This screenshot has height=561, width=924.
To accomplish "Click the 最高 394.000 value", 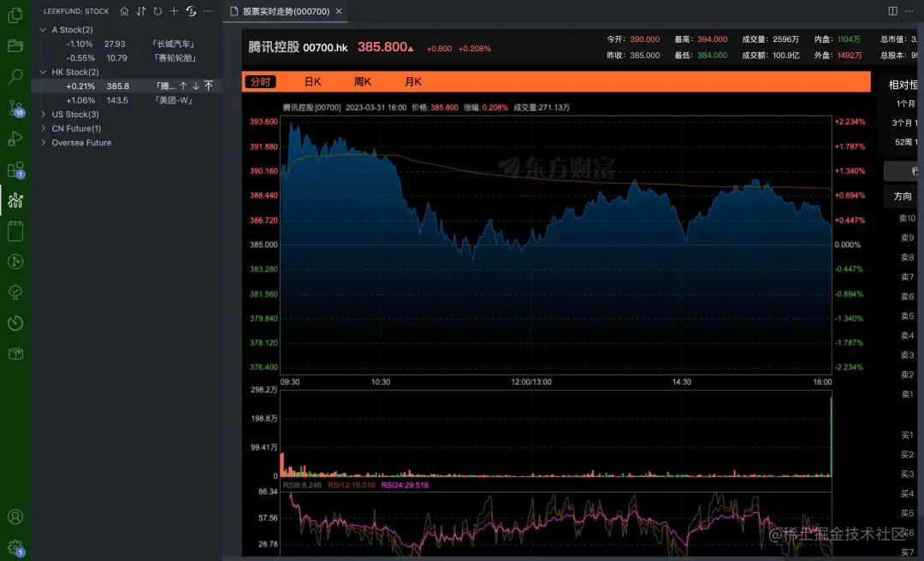I will pyautogui.click(x=713, y=39).
